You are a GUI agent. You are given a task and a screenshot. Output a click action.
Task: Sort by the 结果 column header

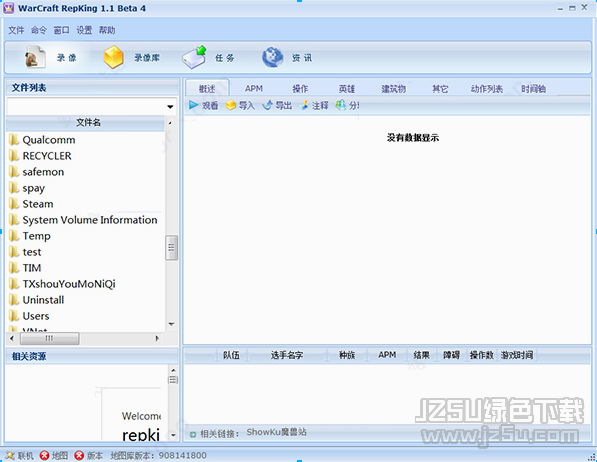click(421, 355)
